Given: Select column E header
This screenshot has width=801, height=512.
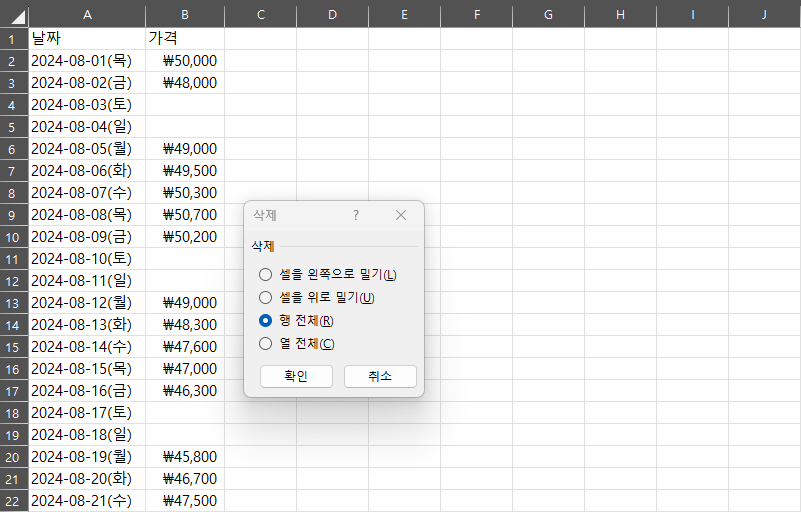Looking at the screenshot, I should tap(405, 15).
